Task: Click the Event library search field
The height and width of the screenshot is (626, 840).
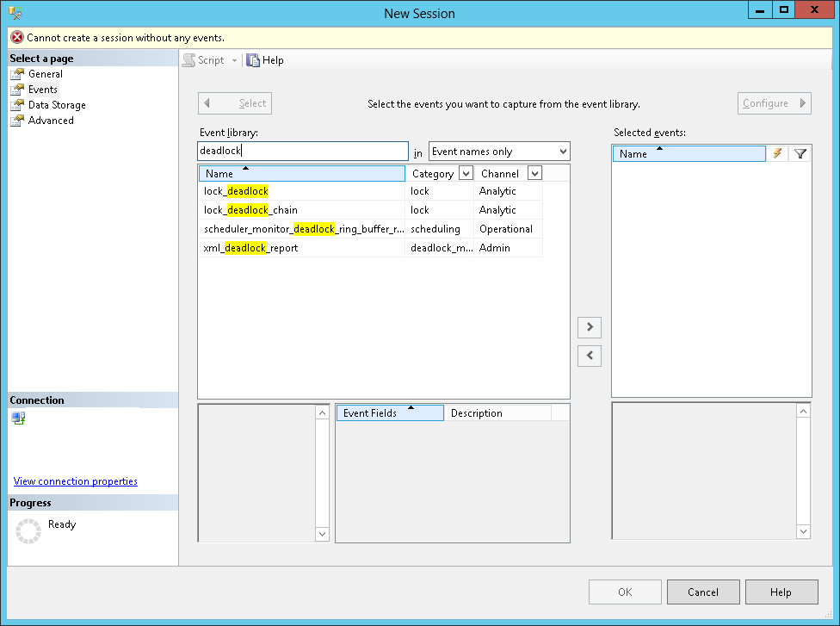Action: [x=302, y=152]
